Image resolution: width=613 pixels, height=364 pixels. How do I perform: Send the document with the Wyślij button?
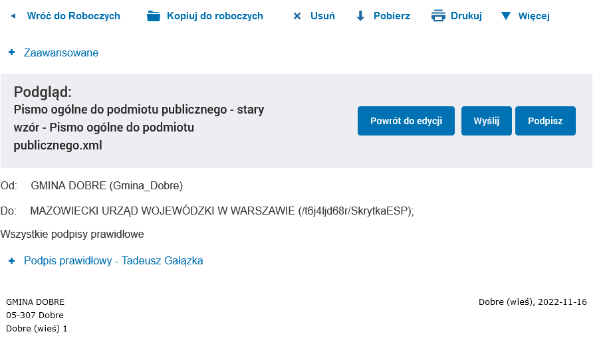pos(486,121)
